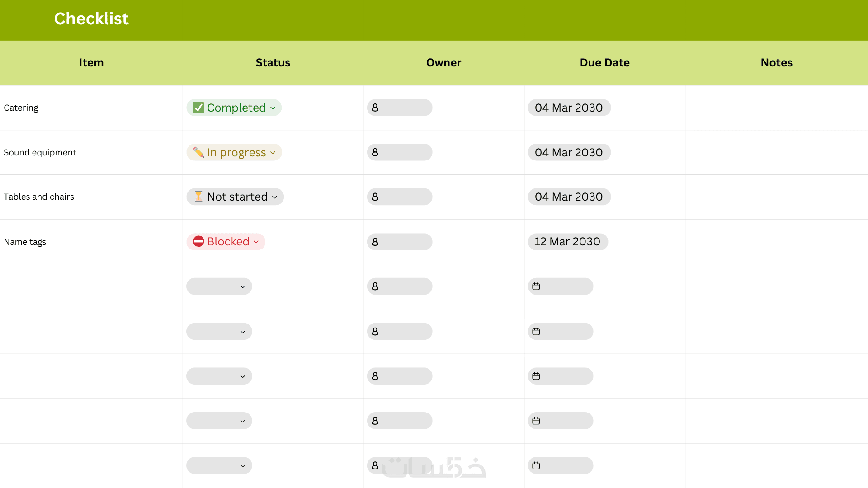Image resolution: width=868 pixels, height=488 pixels.
Task: Click the hourglass icon on Not started
Action: pyautogui.click(x=198, y=197)
